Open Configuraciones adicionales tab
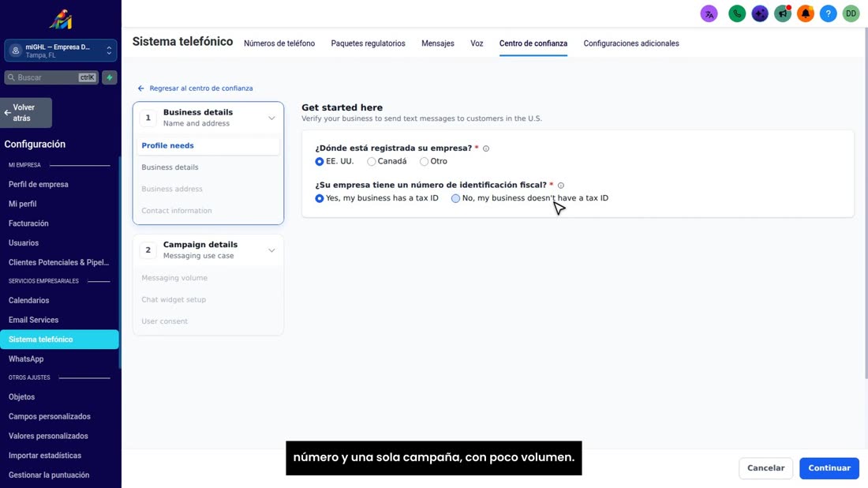The width and height of the screenshot is (868, 488). 631,43
